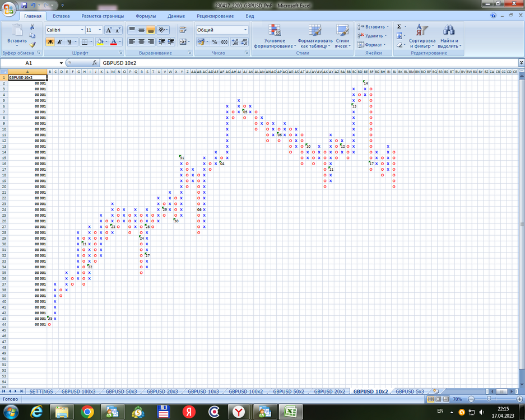
Task: Expand the formula bar
Action: coord(521,63)
